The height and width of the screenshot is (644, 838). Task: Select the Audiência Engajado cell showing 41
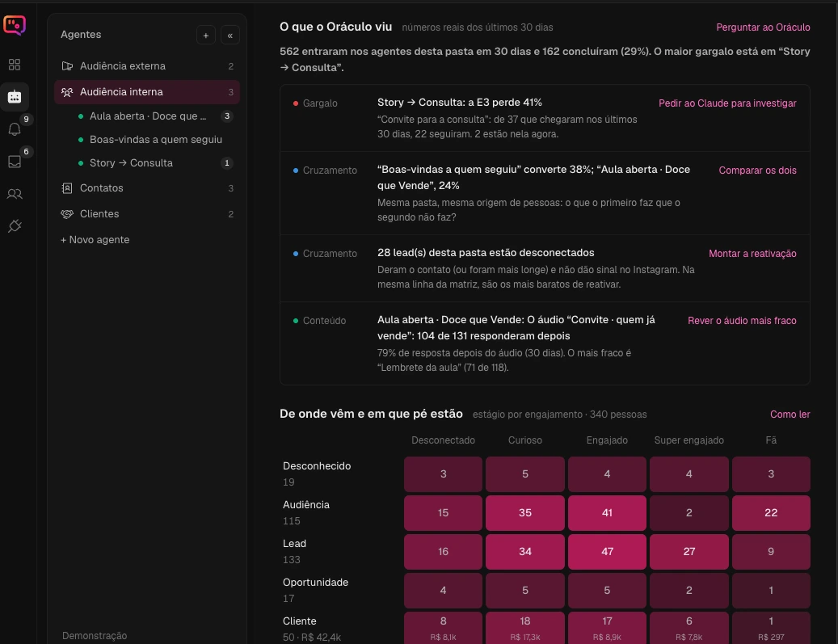(607, 513)
